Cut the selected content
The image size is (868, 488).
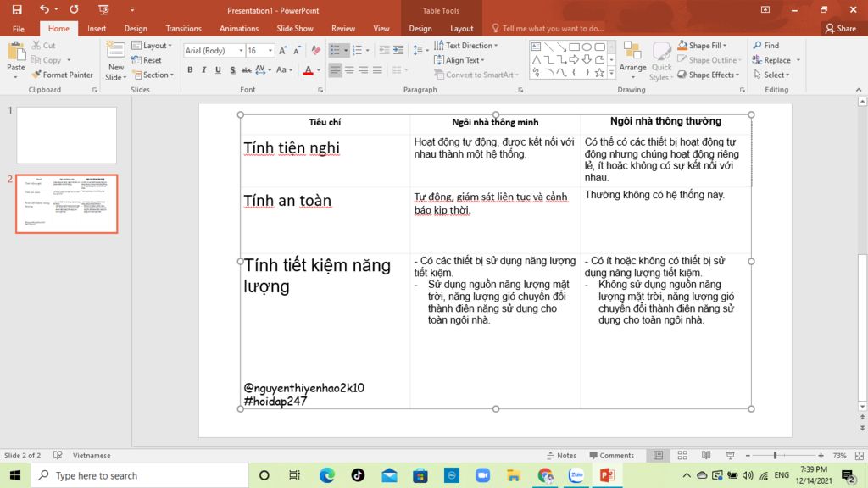44,46
